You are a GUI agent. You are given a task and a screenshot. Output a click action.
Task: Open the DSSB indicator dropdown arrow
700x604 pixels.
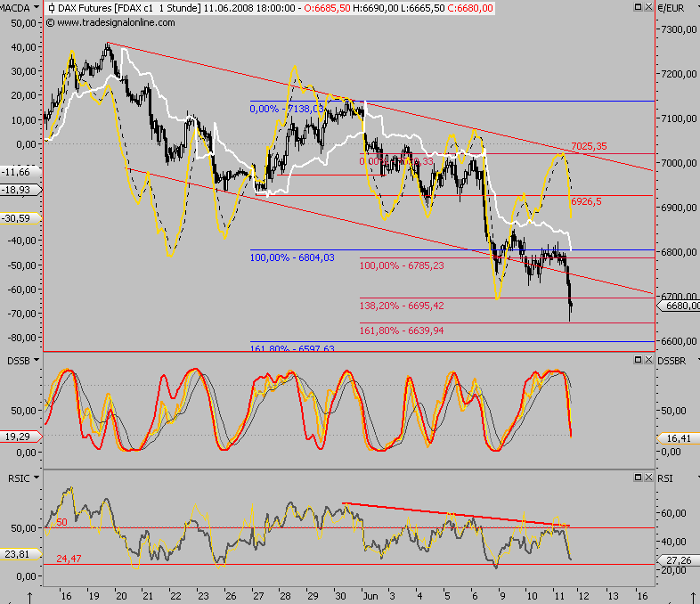37,360
